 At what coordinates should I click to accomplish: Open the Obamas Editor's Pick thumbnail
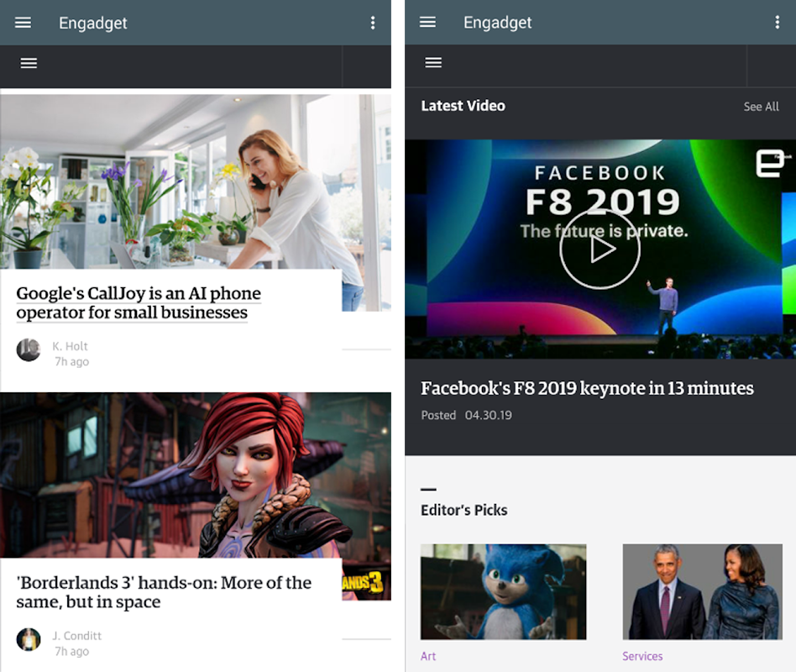tap(703, 591)
